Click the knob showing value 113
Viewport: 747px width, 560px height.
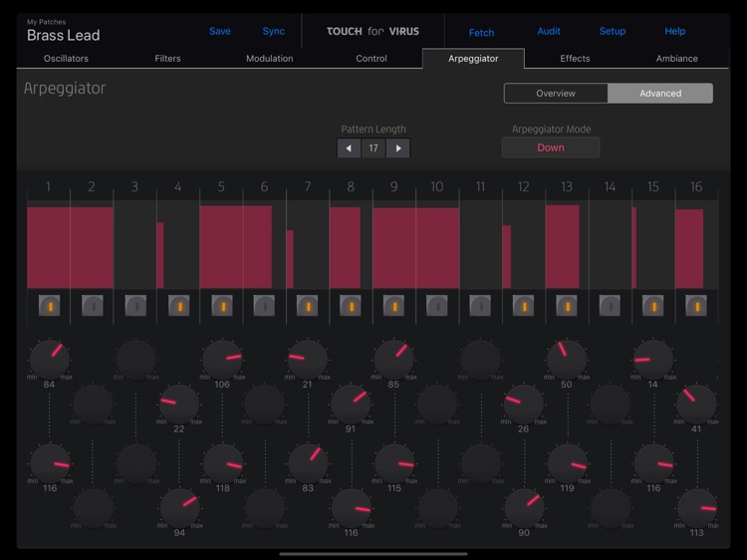[697, 508]
